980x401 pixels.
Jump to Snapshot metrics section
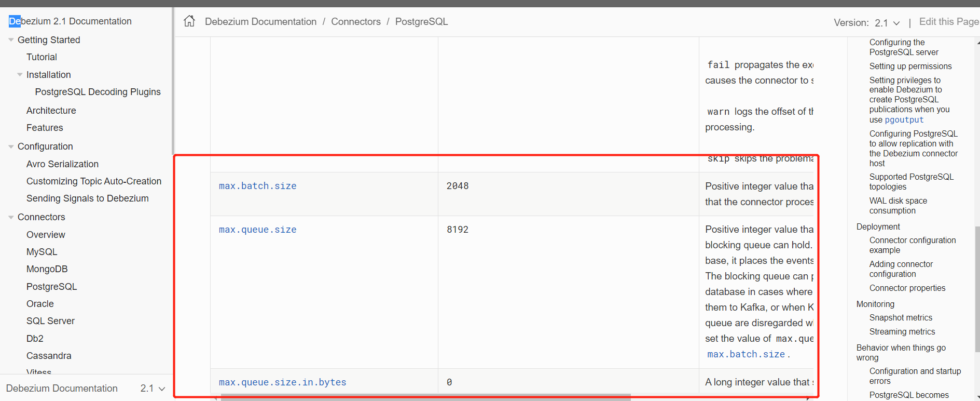901,318
